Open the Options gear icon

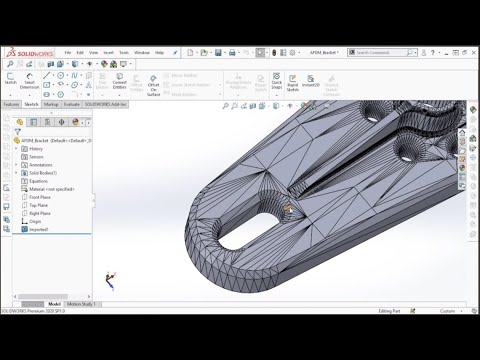pos(292,53)
